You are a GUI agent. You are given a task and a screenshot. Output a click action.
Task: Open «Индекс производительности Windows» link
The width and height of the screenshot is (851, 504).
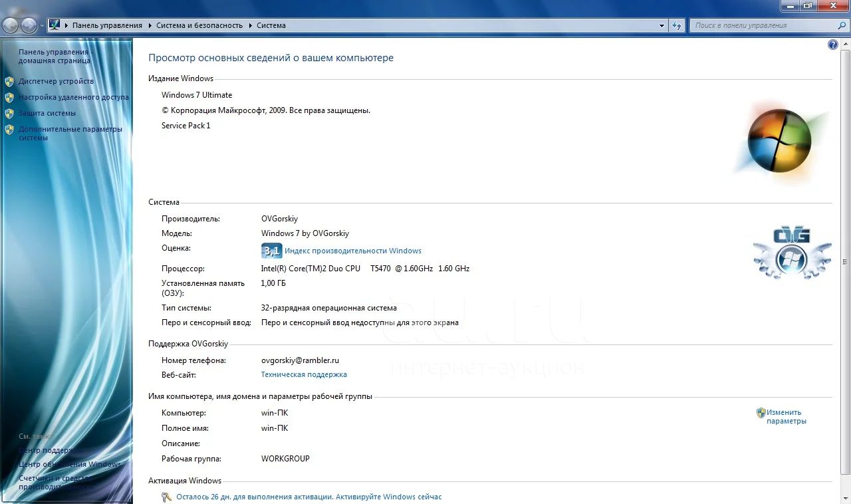point(353,251)
